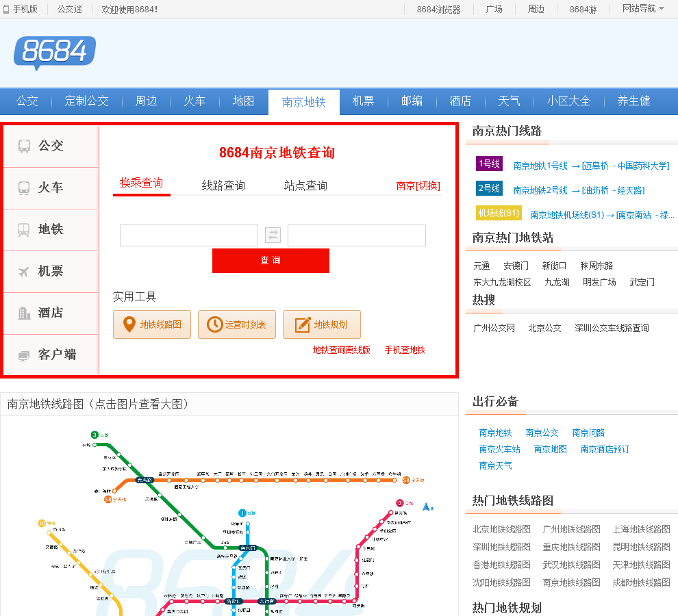Click the airplane icon beside 机票
The height and width of the screenshot is (616, 678).
pyautogui.click(x=24, y=272)
